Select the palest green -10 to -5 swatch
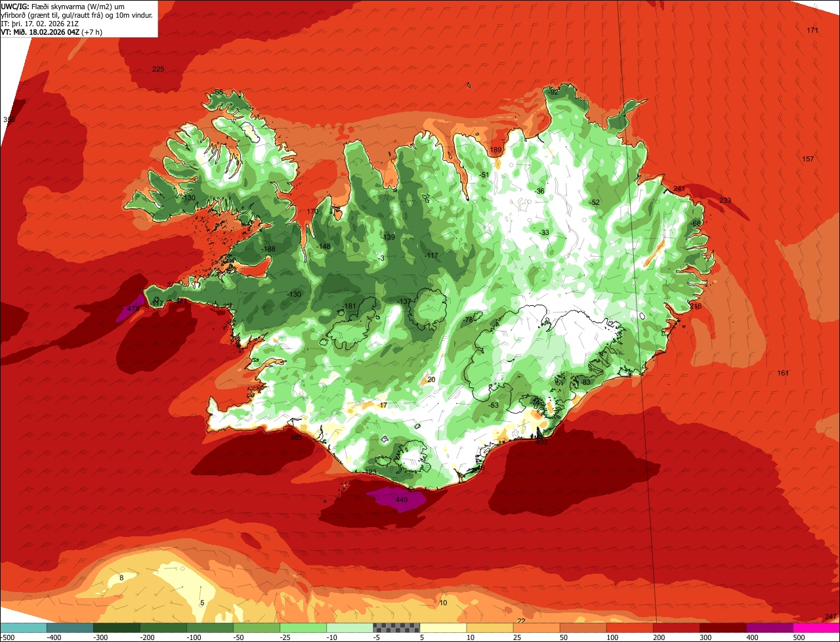 tap(350, 628)
